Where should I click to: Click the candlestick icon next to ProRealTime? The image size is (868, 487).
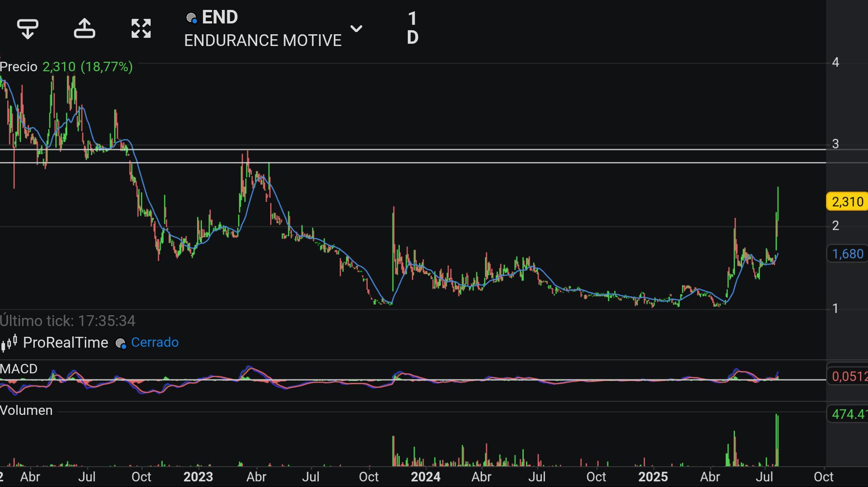tap(9, 343)
